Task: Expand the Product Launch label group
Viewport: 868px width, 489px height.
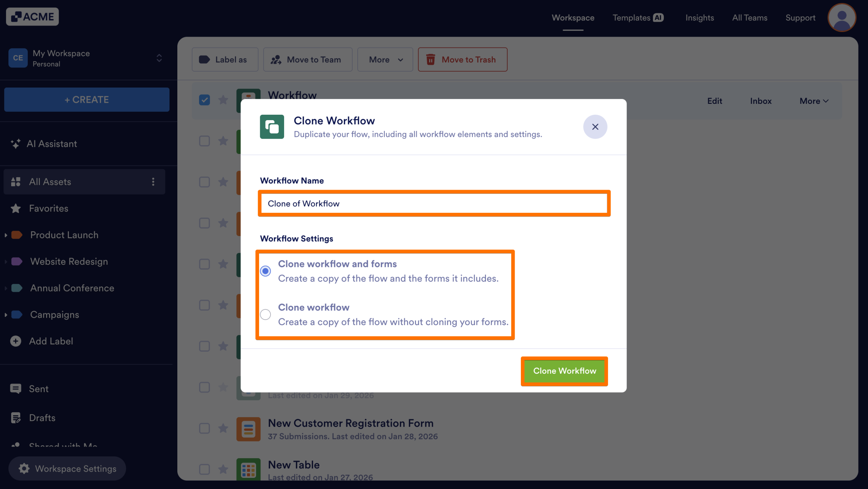Action: [6, 234]
